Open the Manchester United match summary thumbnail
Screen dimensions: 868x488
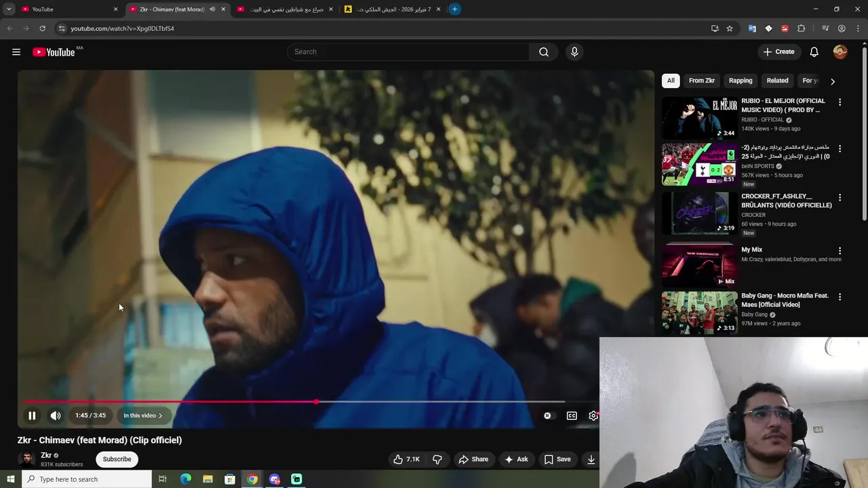pos(699,164)
